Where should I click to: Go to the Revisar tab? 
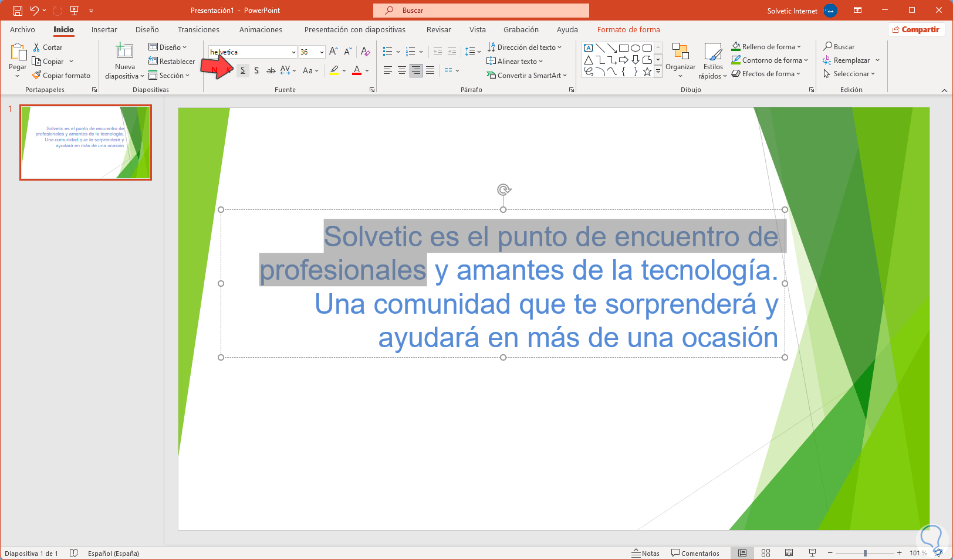[439, 30]
